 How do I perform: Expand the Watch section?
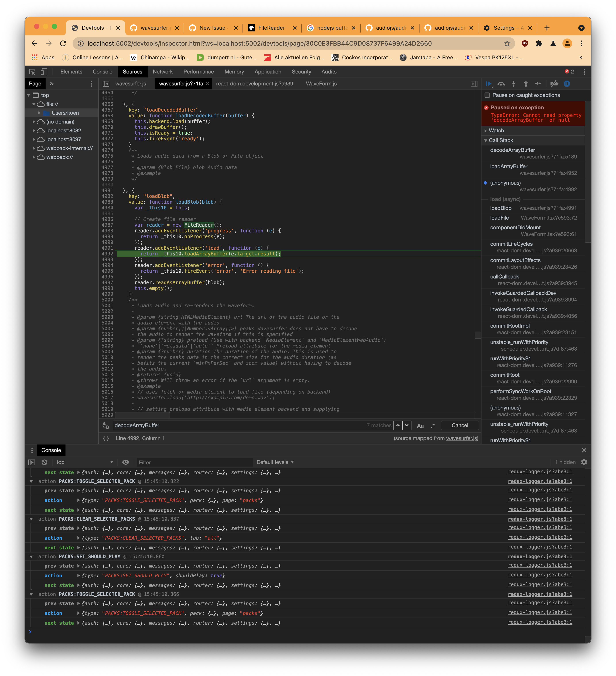pyautogui.click(x=495, y=130)
